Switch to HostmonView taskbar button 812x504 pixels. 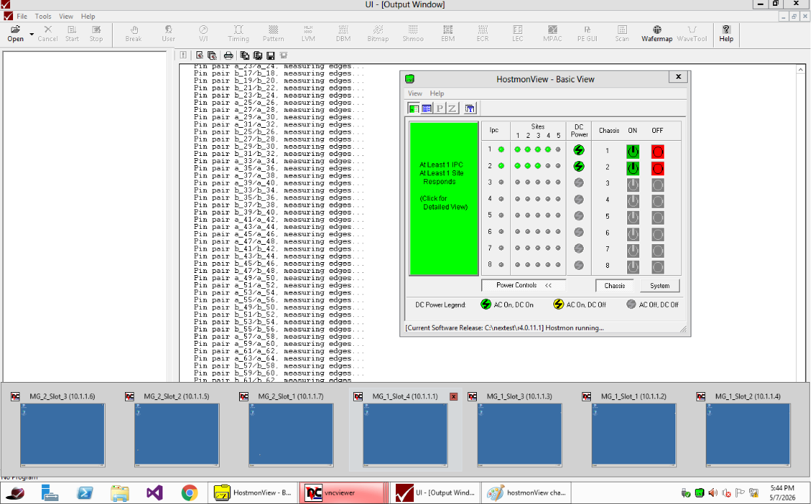pos(253,492)
